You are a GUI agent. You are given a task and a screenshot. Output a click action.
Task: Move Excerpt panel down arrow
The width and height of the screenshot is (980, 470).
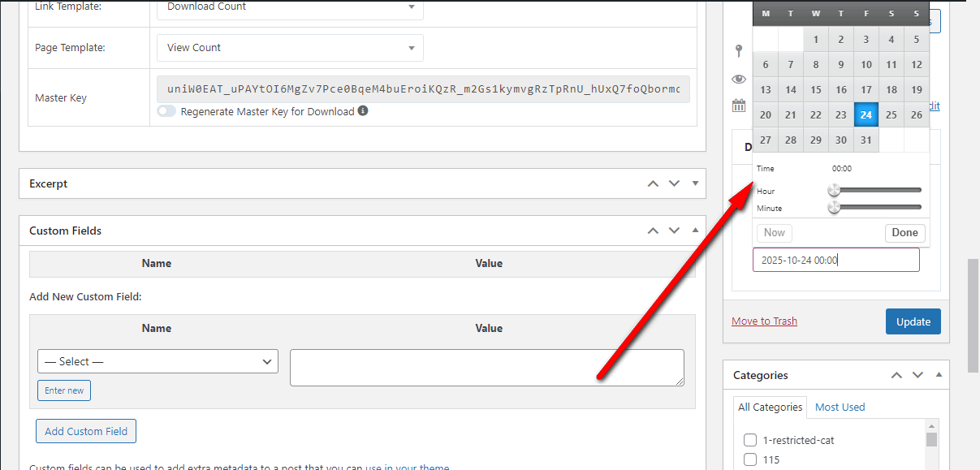click(674, 183)
